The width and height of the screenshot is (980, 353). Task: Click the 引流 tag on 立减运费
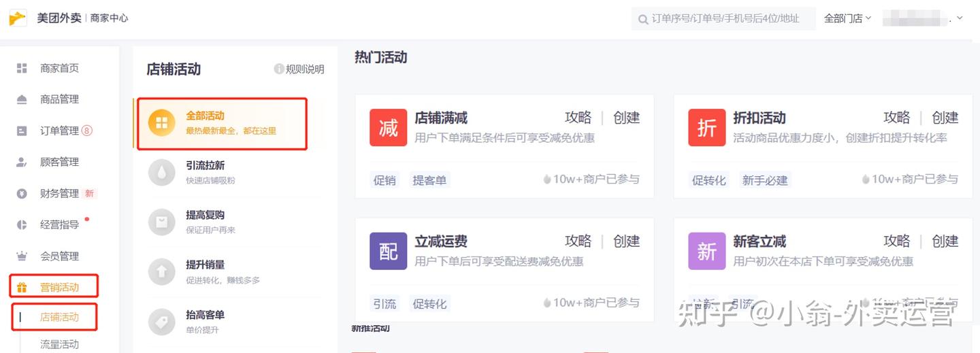tap(385, 304)
